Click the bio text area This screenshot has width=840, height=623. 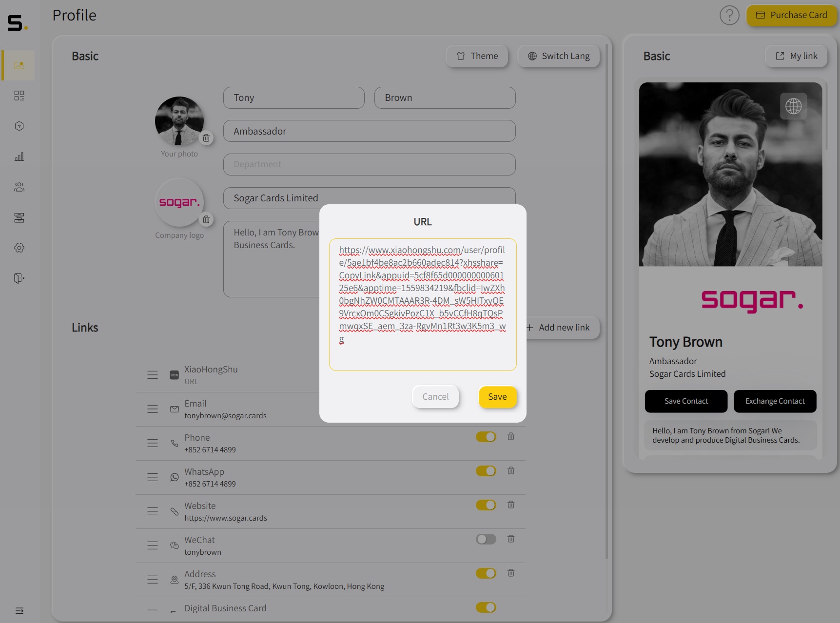(x=271, y=259)
